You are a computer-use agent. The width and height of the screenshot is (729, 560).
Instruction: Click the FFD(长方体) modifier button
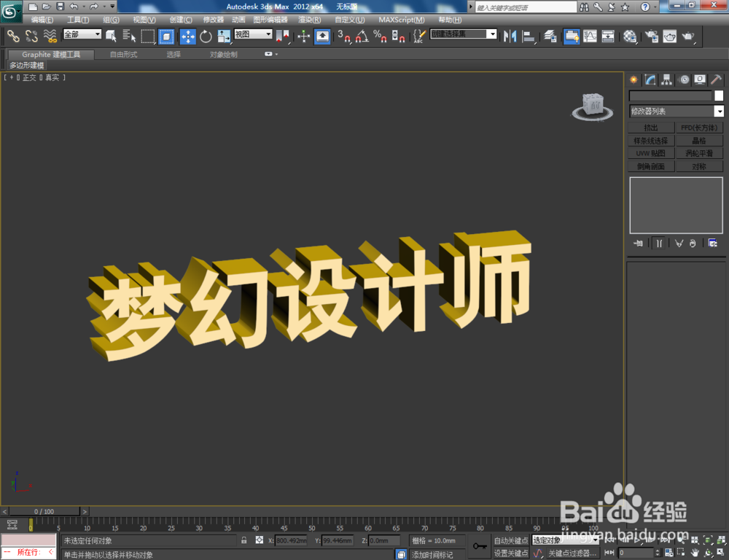(x=699, y=128)
